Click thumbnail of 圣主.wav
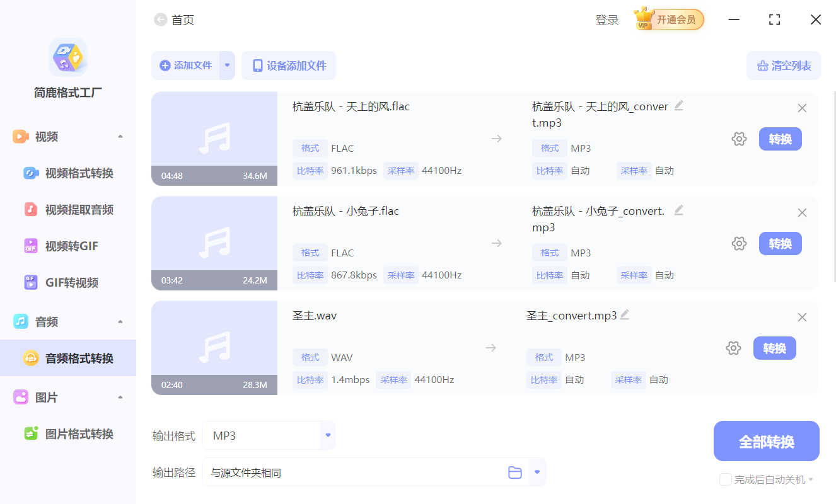 214,348
